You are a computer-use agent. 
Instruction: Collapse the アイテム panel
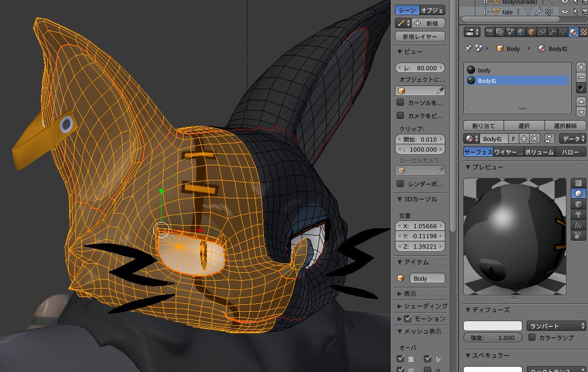400,262
